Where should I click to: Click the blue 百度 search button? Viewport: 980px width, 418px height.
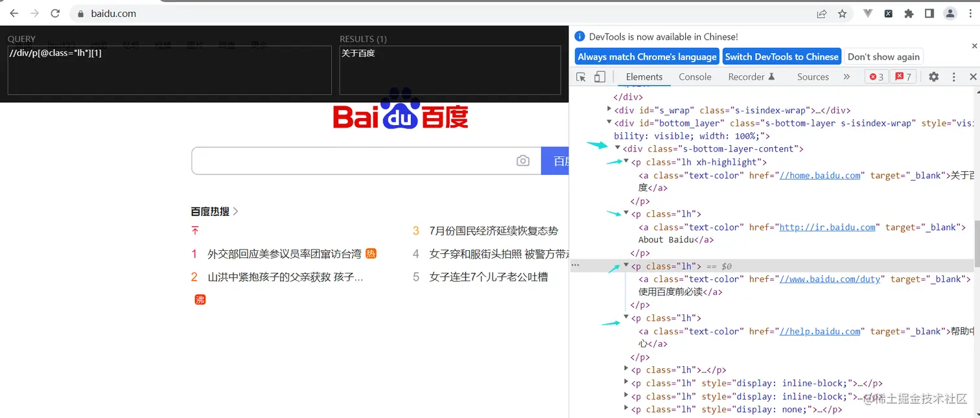click(555, 161)
